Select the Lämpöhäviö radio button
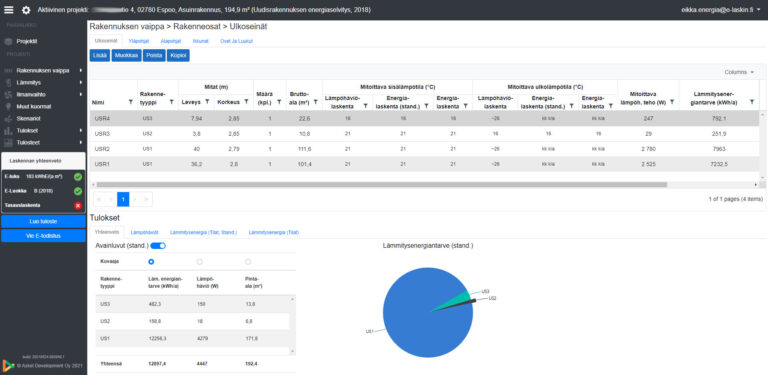The height and width of the screenshot is (375, 768). point(199,262)
